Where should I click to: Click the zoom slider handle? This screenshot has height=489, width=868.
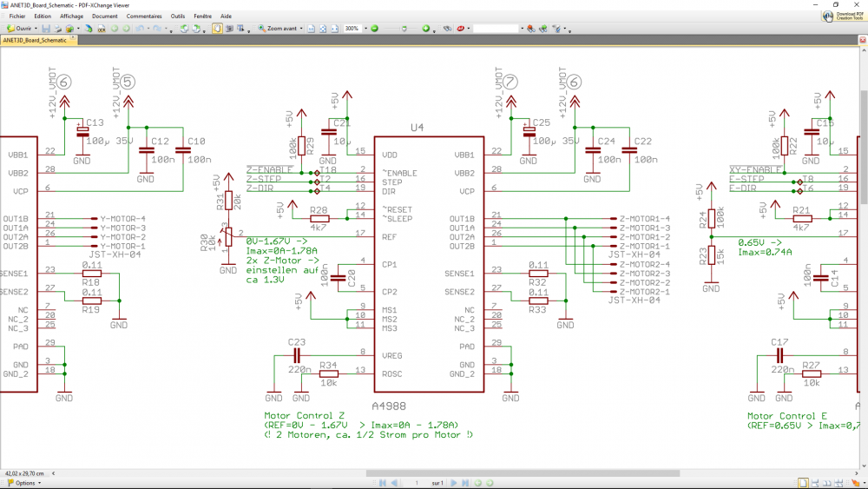tap(404, 29)
